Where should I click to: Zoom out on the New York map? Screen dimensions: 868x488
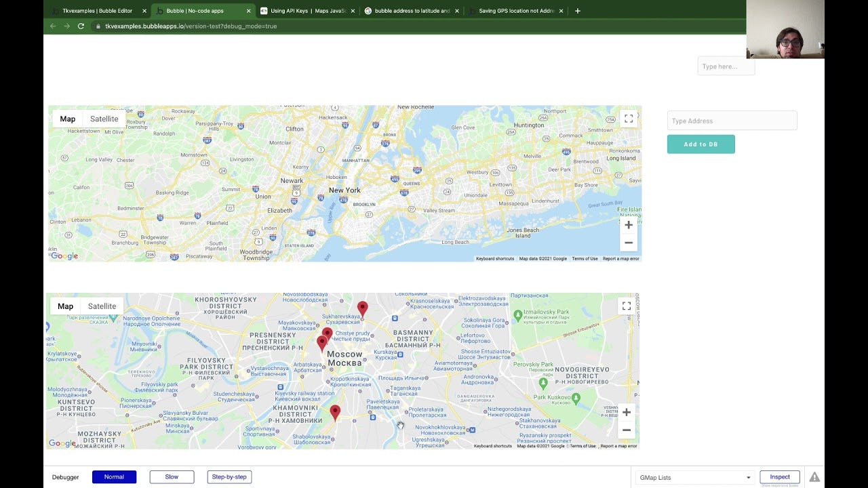tap(629, 243)
